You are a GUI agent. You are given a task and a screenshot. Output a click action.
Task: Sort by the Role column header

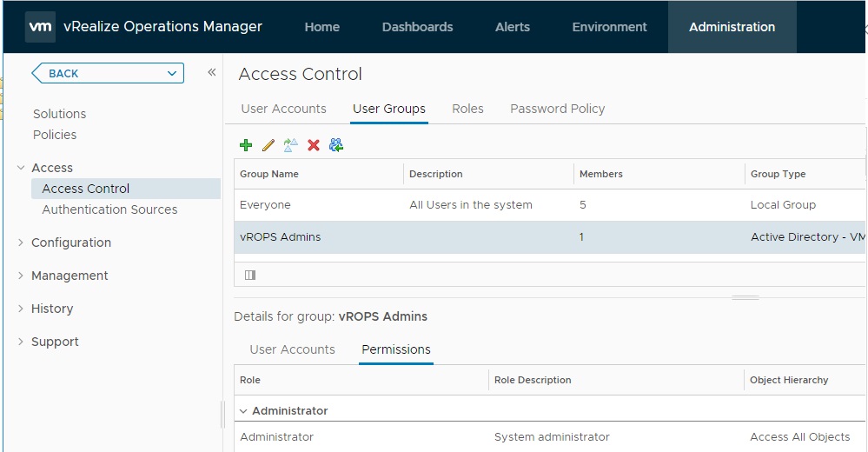pos(249,380)
